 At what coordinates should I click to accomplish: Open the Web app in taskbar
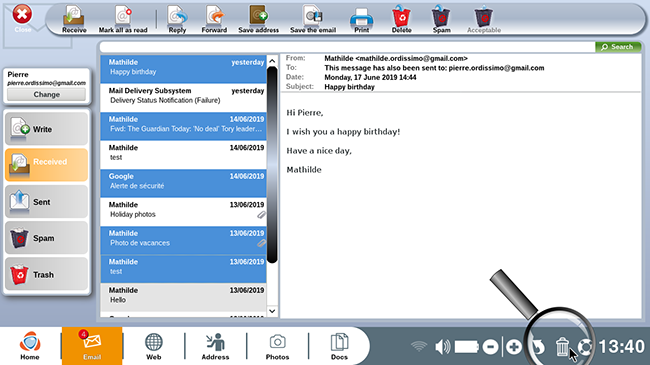(153, 346)
